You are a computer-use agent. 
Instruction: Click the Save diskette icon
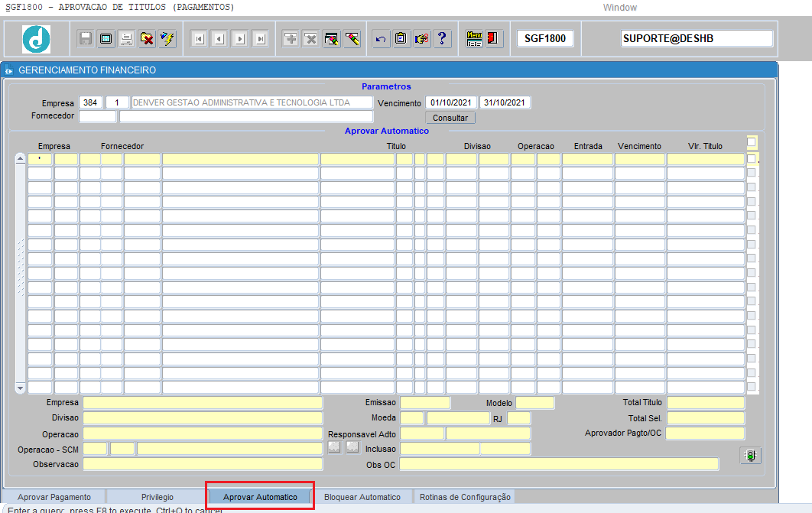86,39
